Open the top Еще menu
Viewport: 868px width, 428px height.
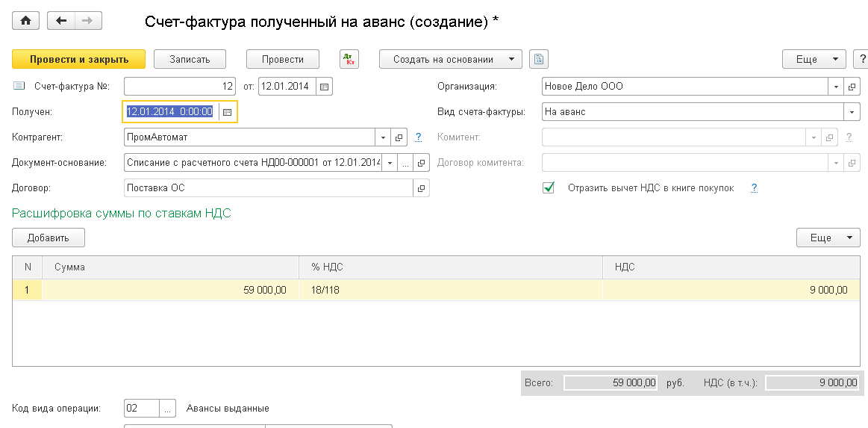pyautogui.click(x=814, y=59)
